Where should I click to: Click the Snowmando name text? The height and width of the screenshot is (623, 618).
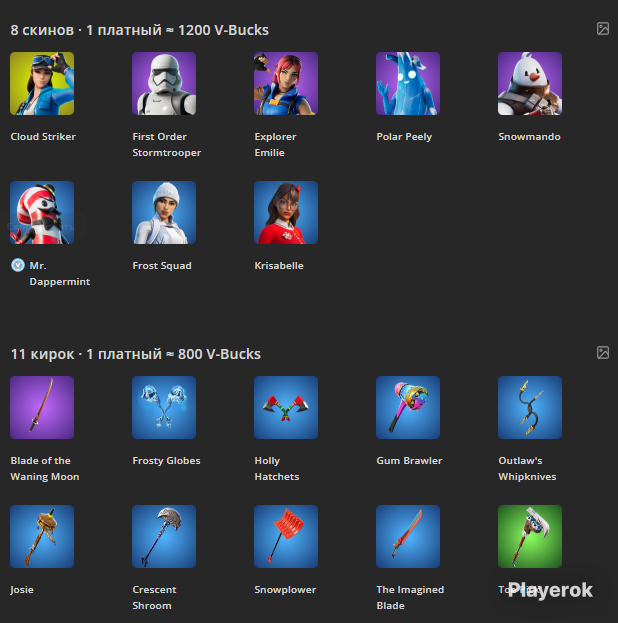[529, 137]
